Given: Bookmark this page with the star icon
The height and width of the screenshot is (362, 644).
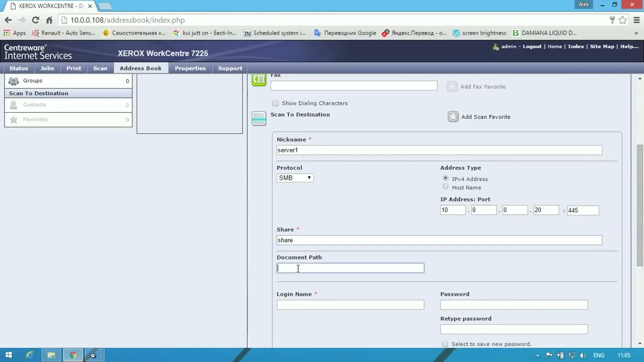Looking at the screenshot, I should click(623, 20).
